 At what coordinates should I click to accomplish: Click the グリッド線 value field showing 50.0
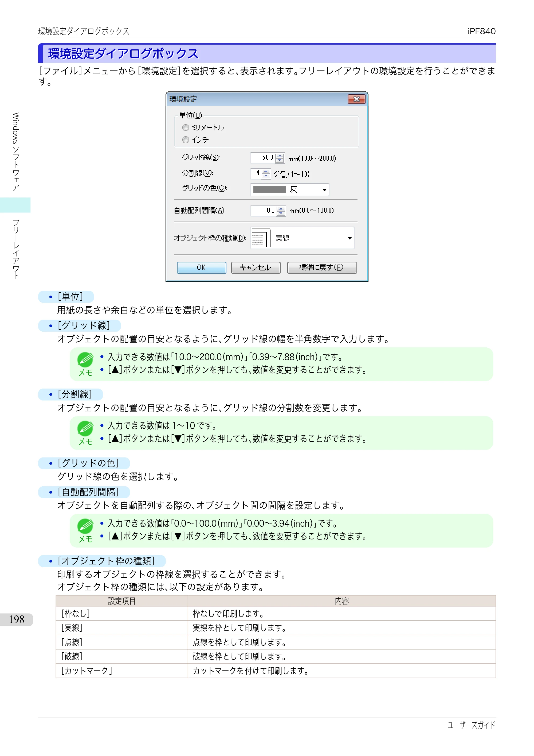[262, 158]
